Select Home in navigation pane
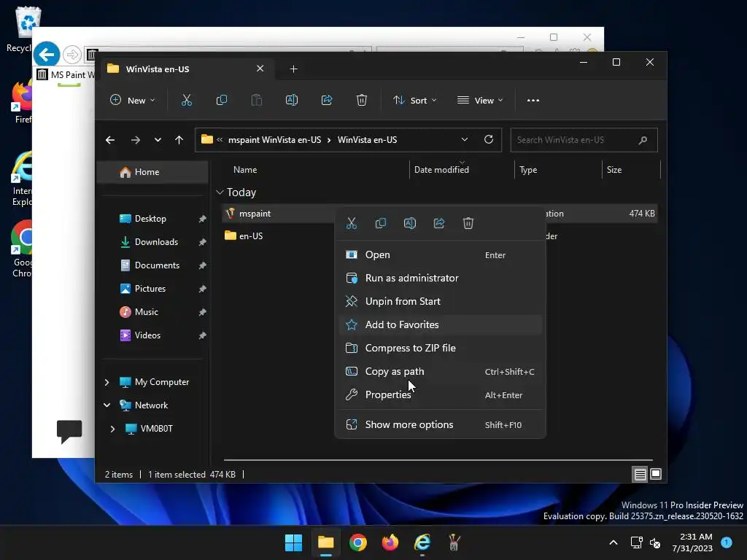This screenshot has width=747, height=560. [152, 172]
